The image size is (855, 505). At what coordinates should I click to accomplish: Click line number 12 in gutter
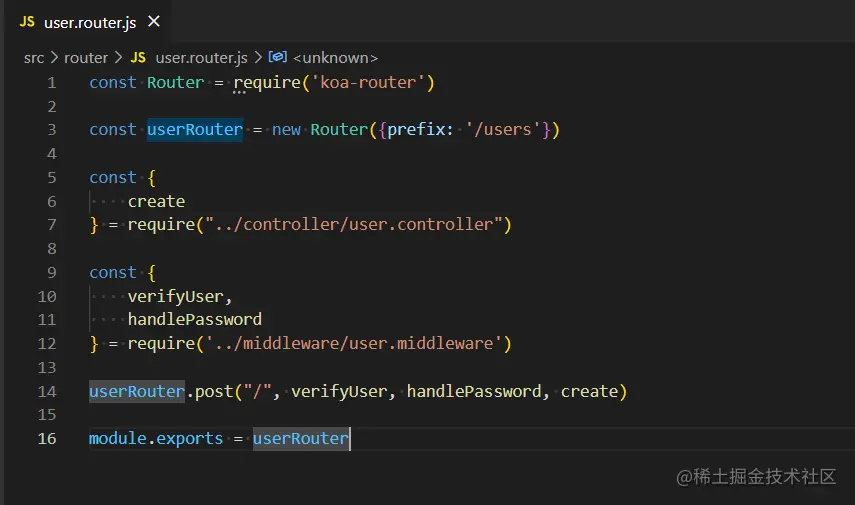point(47,344)
